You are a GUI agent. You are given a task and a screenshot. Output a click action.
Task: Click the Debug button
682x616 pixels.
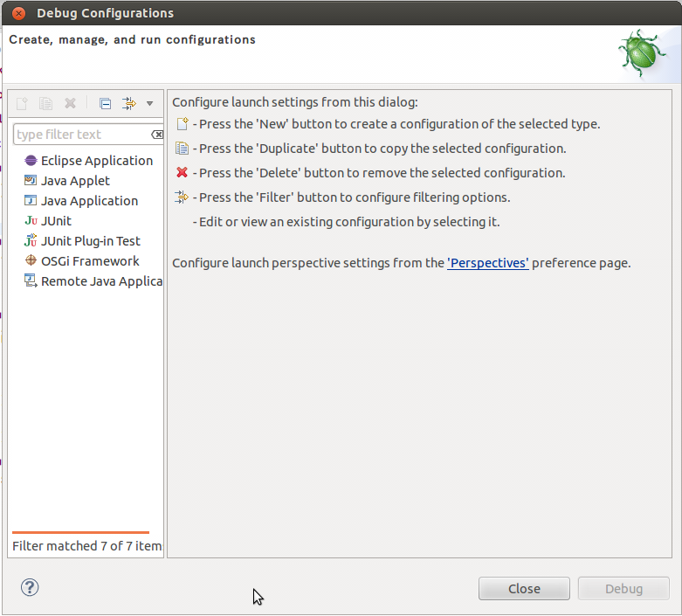[x=623, y=589]
